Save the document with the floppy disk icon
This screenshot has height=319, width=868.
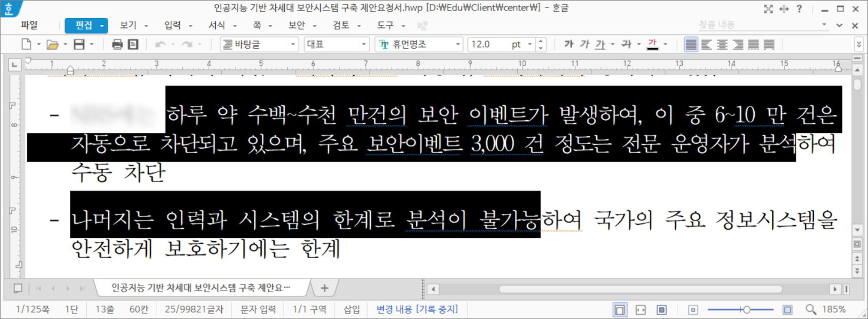click(79, 44)
